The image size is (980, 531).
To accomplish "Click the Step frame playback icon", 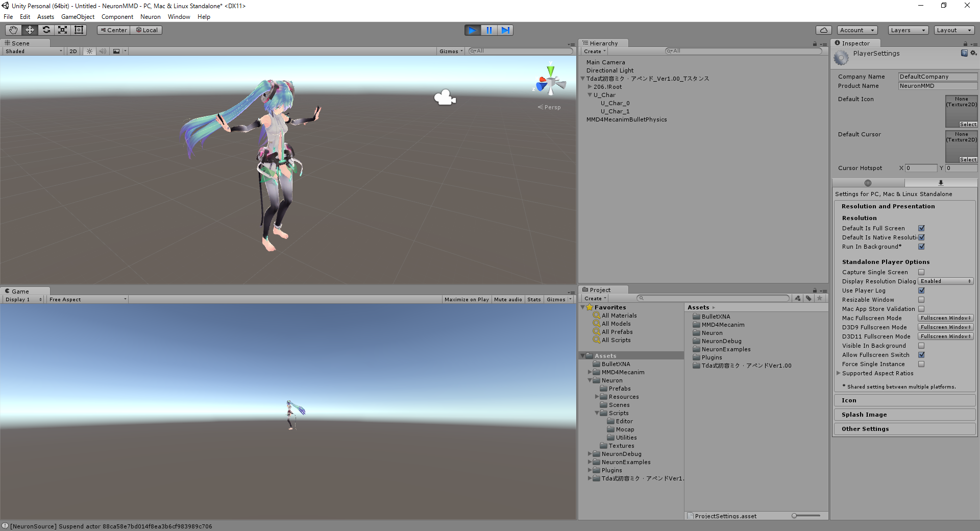I will coord(505,30).
